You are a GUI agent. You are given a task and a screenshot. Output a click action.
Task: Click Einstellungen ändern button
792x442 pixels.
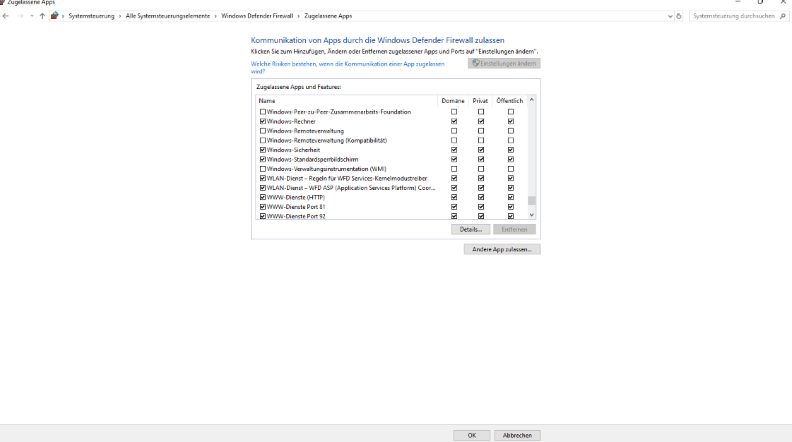coord(504,63)
